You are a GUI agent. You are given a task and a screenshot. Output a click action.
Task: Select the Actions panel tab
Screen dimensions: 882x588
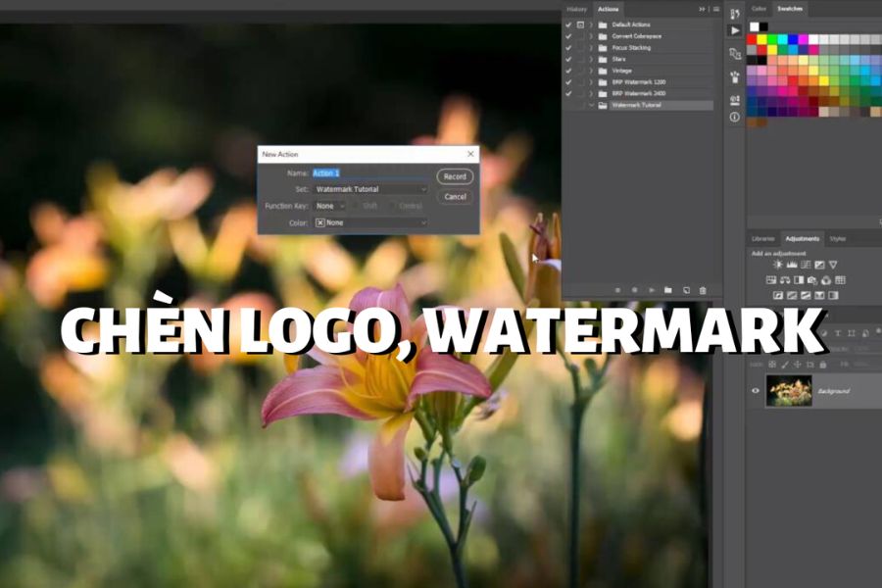tap(608, 9)
